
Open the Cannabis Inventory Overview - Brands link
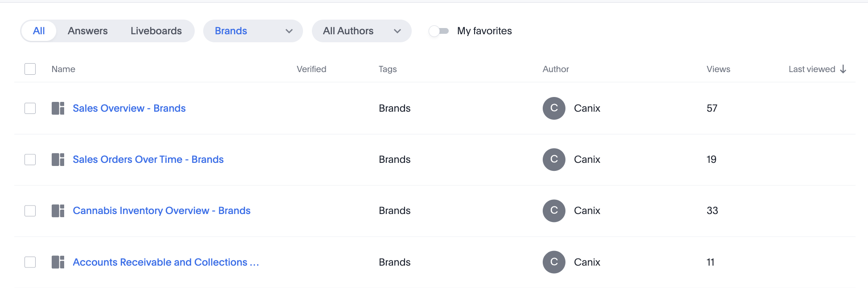pos(161,210)
